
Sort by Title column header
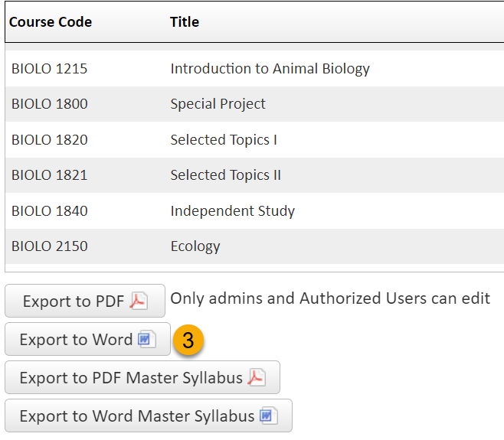click(185, 22)
